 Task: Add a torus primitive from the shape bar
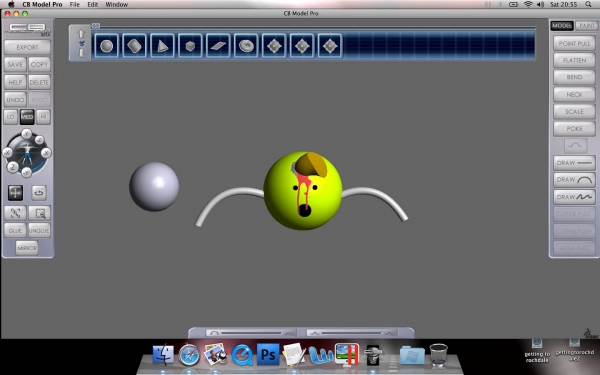pos(246,46)
